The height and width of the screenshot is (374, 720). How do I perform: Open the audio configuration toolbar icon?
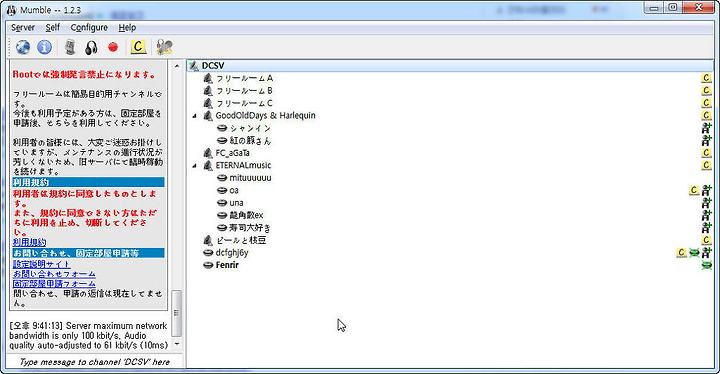tap(164, 47)
